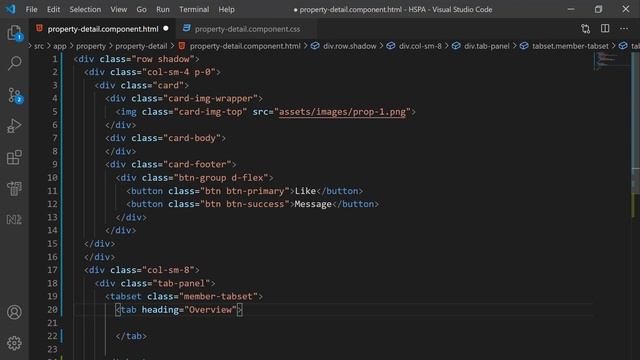Screen dimensions: 640x360
Task: Click unsaved dot on property-detail.component.html tab
Action: pyautogui.click(x=166, y=29)
